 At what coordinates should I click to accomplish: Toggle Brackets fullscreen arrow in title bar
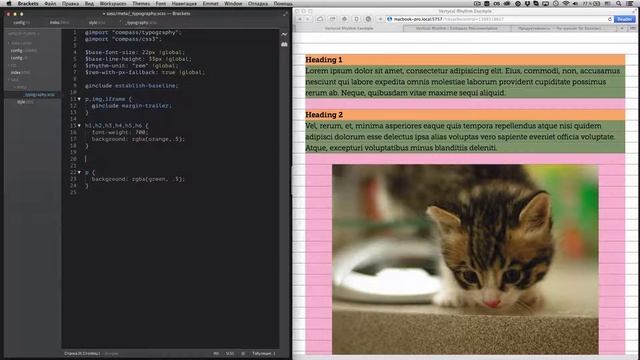click(x=285, y=13)
